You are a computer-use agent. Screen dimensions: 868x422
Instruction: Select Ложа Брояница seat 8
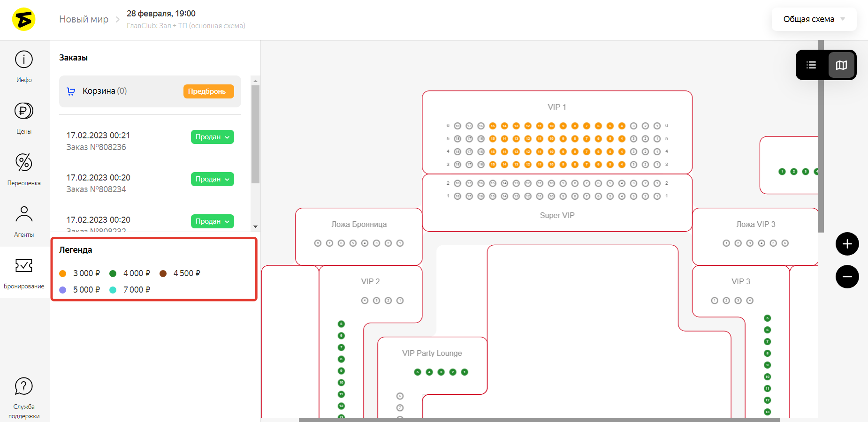pyautogui.click(x=318, y=243)
